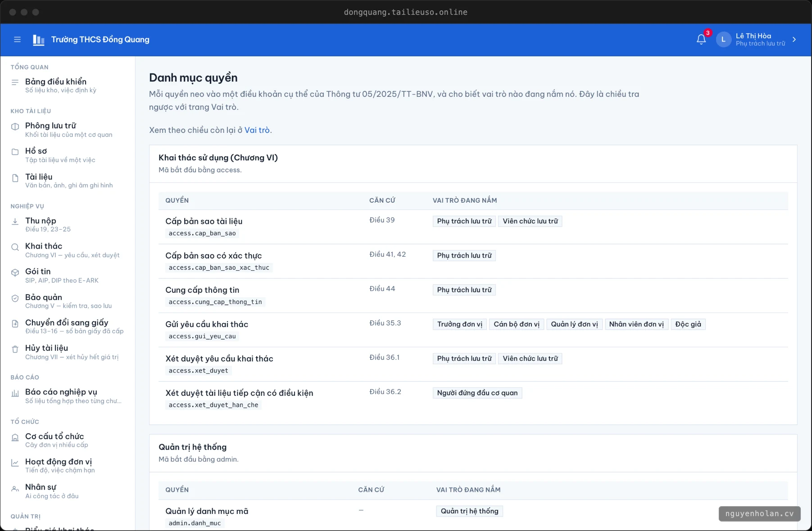Viewport: 812px width, 531px height.
Task: Click the Hủy tài liệu trash icon
Action: tap(15, 349)
